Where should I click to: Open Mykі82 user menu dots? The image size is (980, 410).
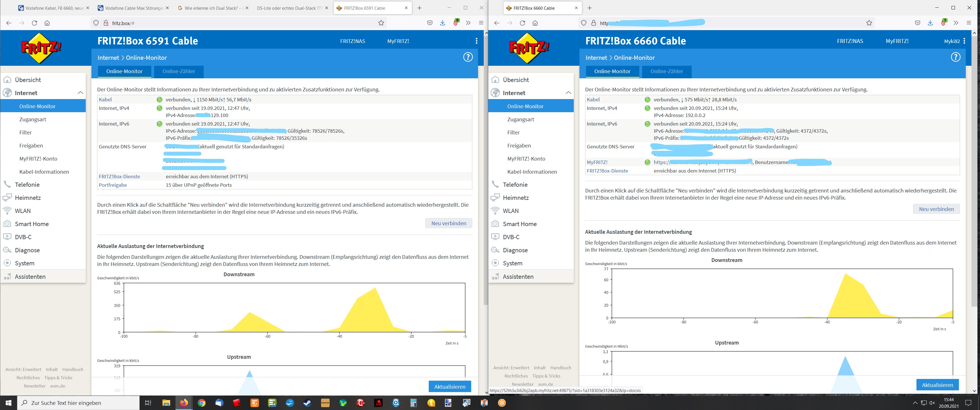click(x=964, y=41)
